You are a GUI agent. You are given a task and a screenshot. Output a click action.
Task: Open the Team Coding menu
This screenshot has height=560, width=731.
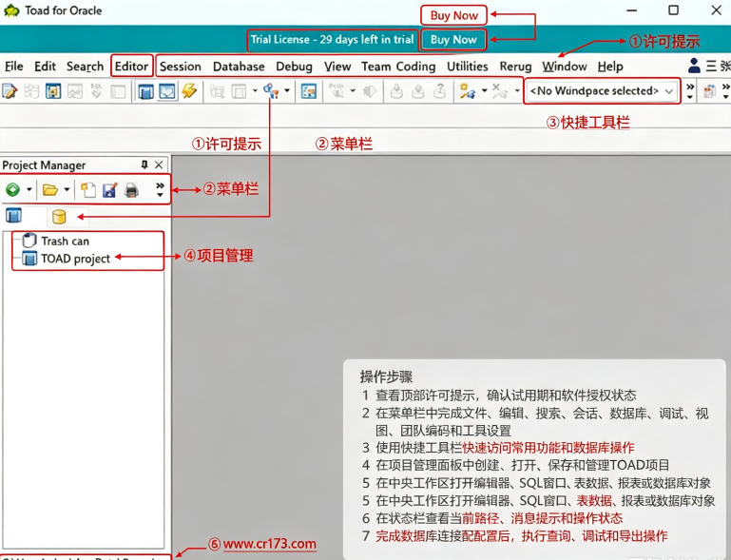(x=398, y=67)
